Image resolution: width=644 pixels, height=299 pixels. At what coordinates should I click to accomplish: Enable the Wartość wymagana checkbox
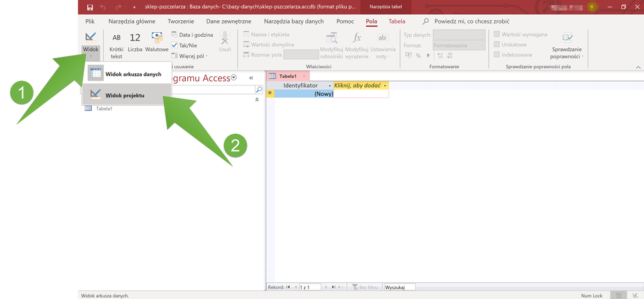point(497,34)
